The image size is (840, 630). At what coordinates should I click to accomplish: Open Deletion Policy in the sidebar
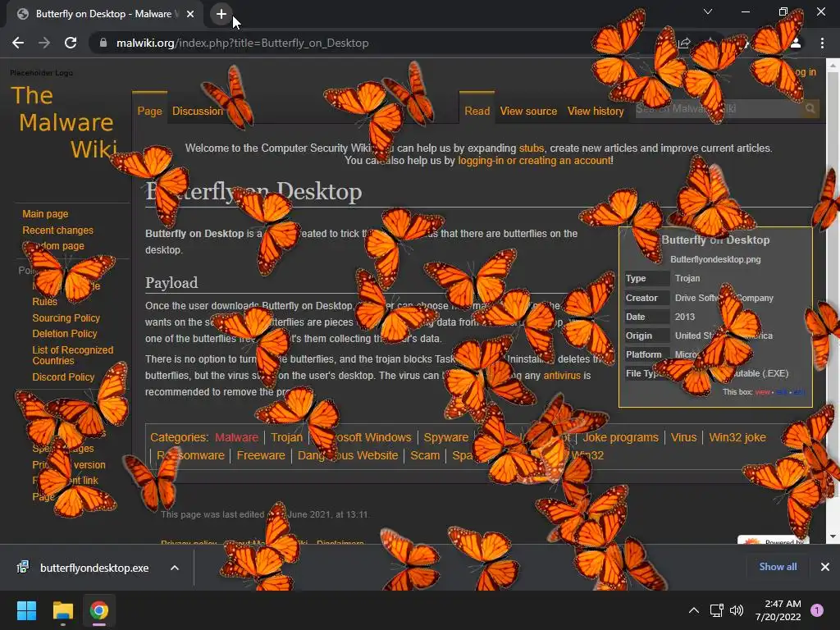tap(64, 333)
